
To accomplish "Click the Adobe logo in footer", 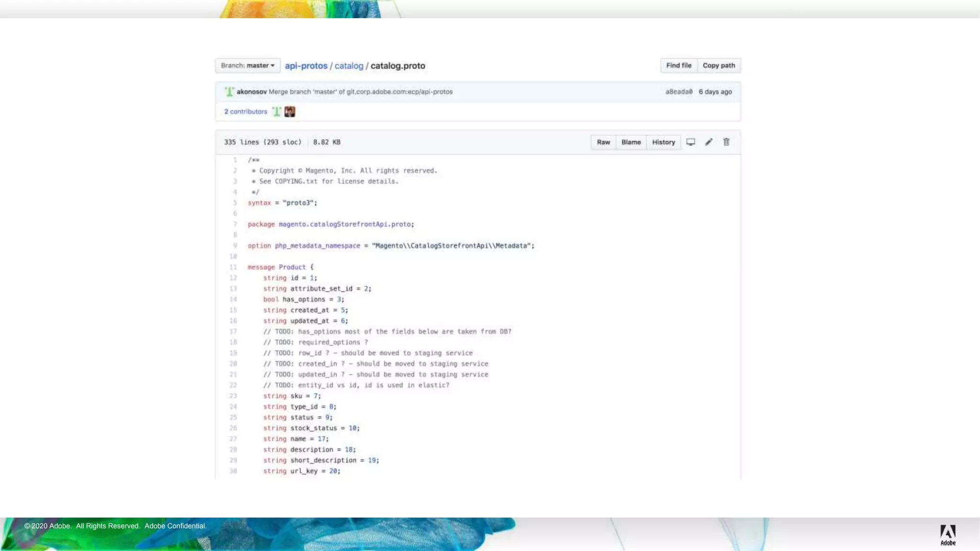I will 947,534.
